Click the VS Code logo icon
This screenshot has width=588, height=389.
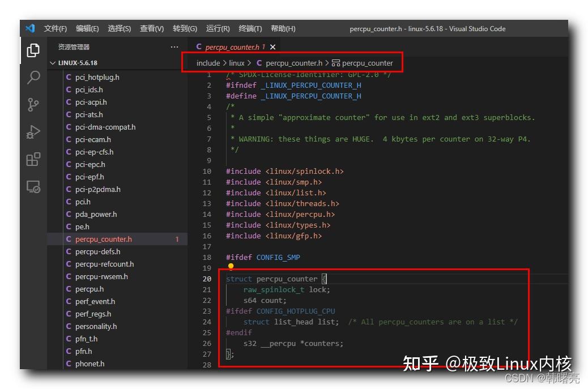point(30,28)
